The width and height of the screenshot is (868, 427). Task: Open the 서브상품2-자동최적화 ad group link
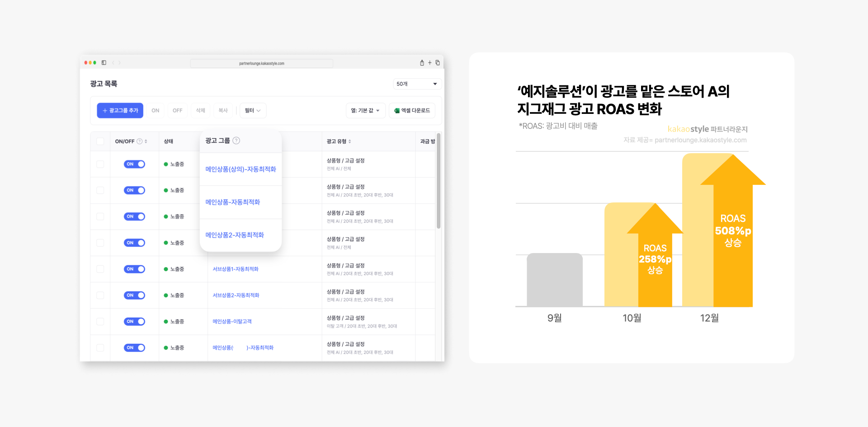236,296
